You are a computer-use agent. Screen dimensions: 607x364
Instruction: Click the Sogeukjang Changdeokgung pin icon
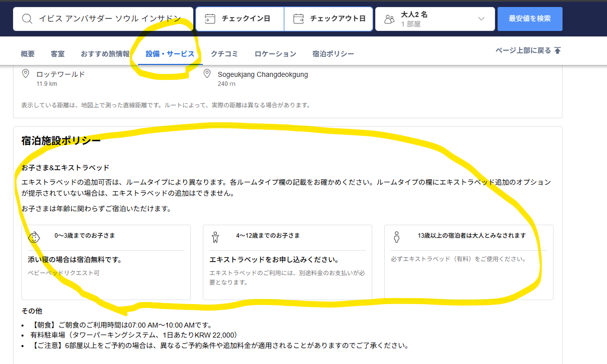207,74
